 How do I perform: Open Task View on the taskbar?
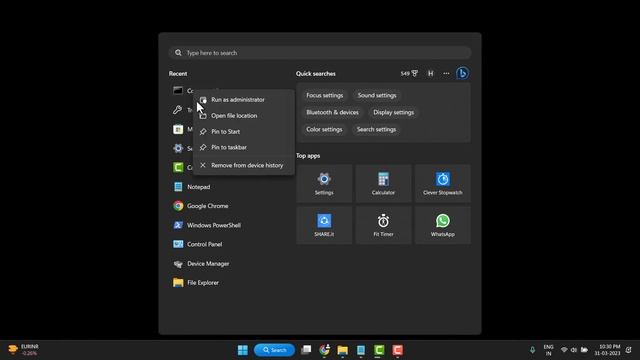click(306, 350)
